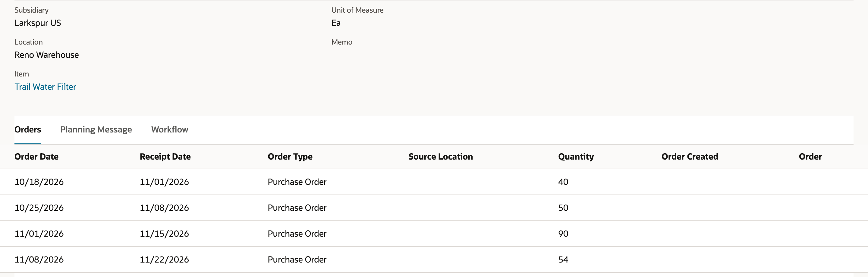This screenshot has width=868, height=277.
Task: Click the Source Location column header
Action: 440,157
